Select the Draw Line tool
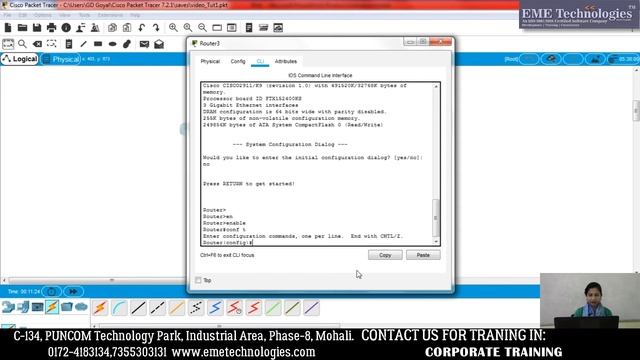The image size is (640, 360). tap(83, 44)
